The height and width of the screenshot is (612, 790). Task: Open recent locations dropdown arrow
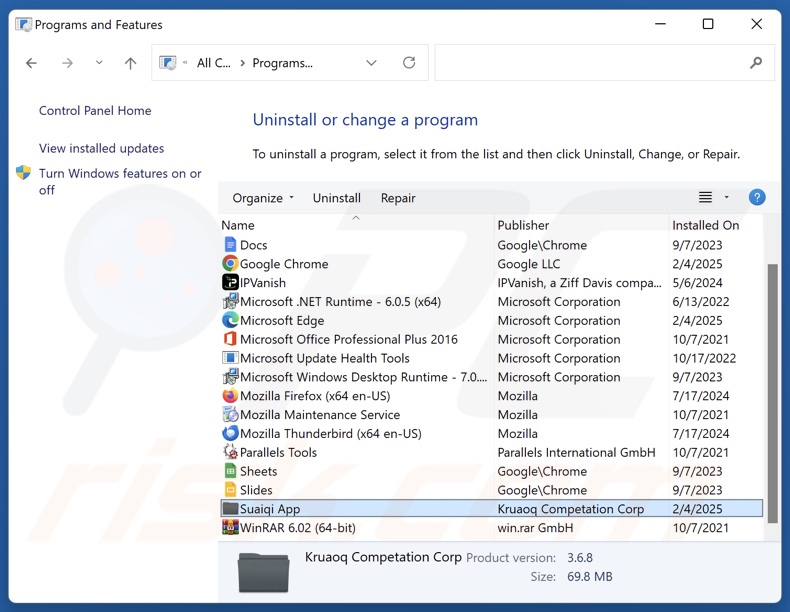click(x=99, y=62)
